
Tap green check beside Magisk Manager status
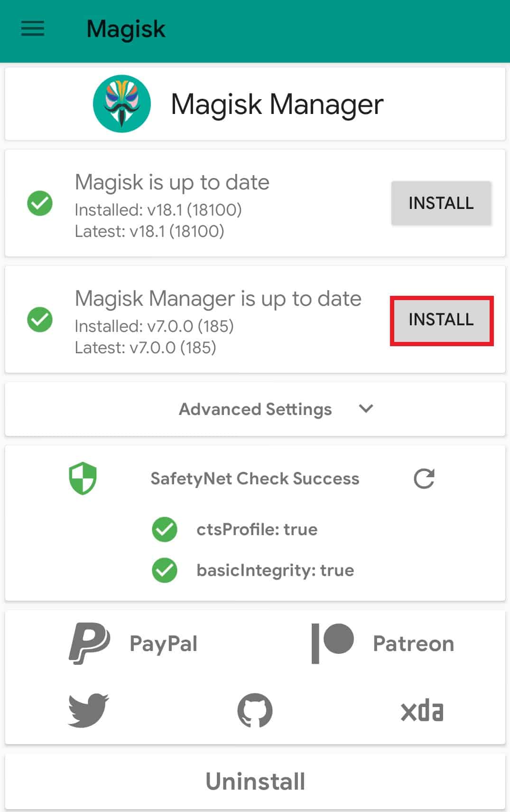(40, 320)
